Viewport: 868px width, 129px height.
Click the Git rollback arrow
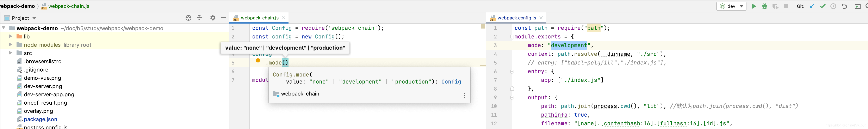(x=844, y=6)
